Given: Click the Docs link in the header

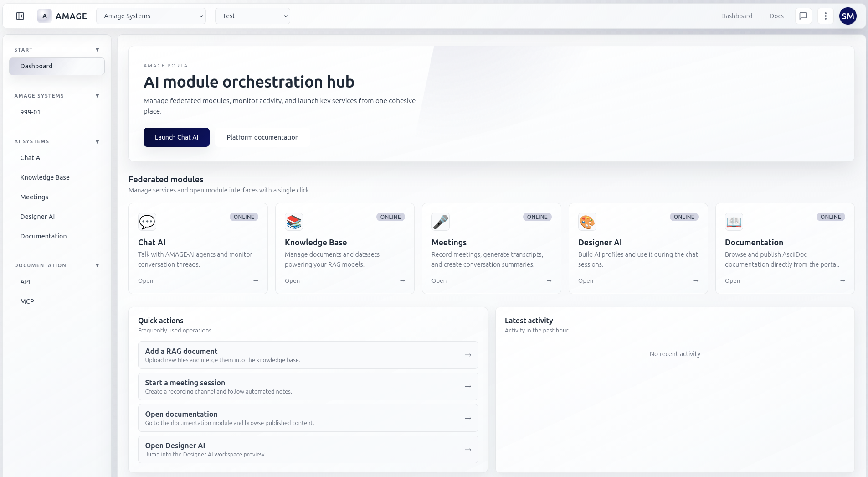Looking at the screenshot, I should 776,16.
